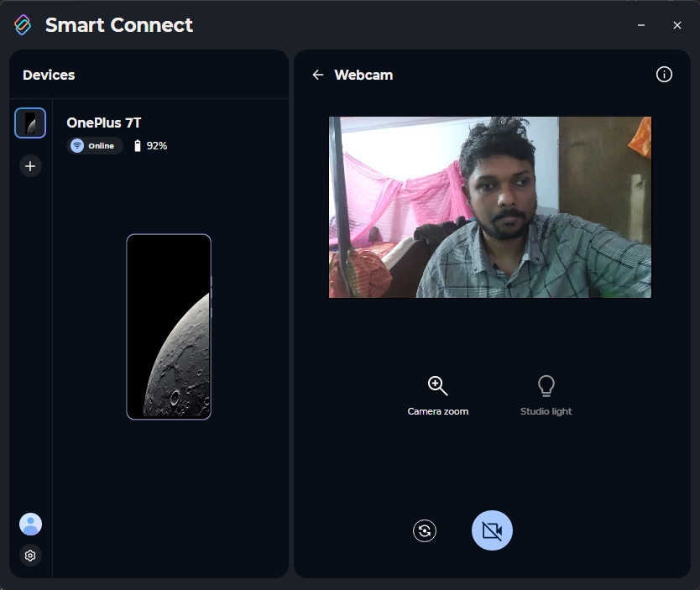Open the profile avatar icon

point(30,523)
